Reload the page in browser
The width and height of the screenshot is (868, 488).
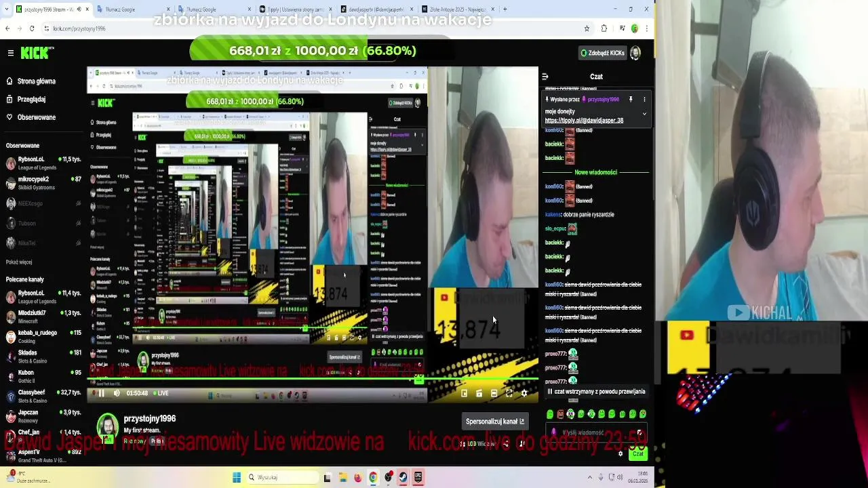pos(32,28)
